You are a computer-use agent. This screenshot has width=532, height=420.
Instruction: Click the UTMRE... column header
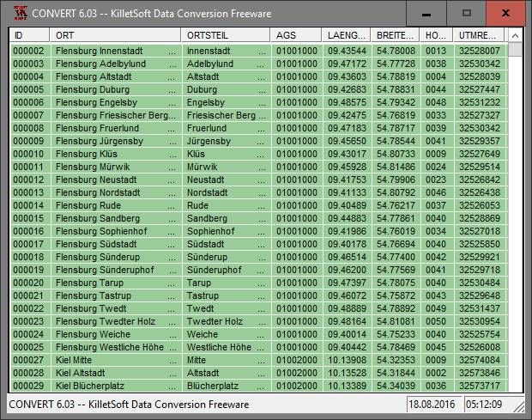pyautogui.click(x=479, y=35)
